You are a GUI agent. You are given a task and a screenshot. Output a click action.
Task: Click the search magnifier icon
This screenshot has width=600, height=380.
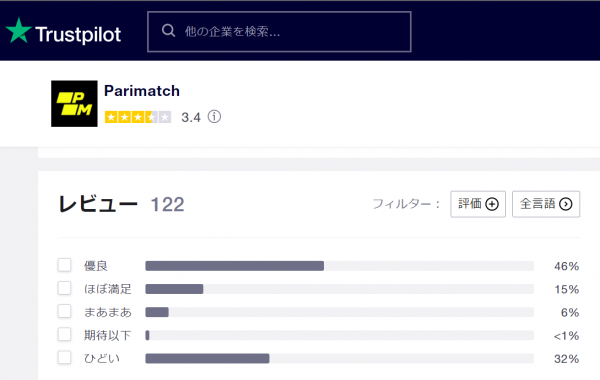pos(168,31)
